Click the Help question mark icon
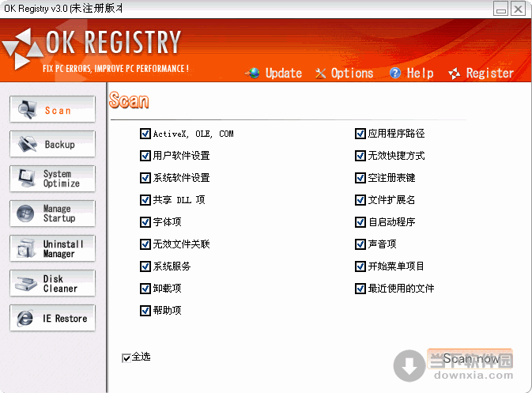 (395, 73)
